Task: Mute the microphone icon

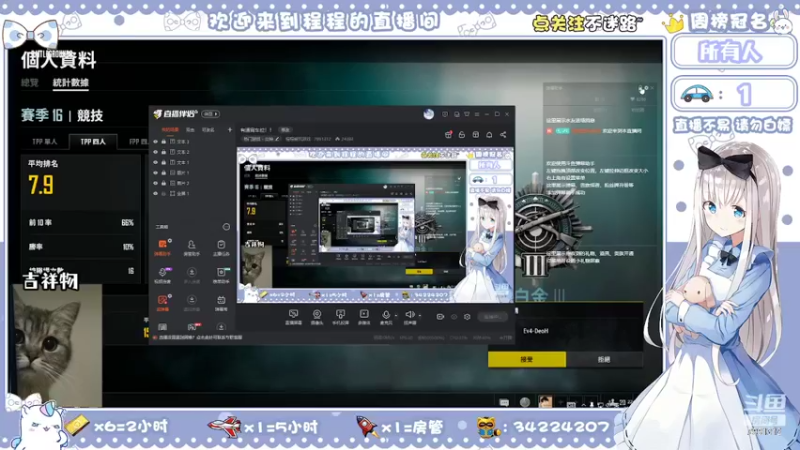Action: pos(386,317)
